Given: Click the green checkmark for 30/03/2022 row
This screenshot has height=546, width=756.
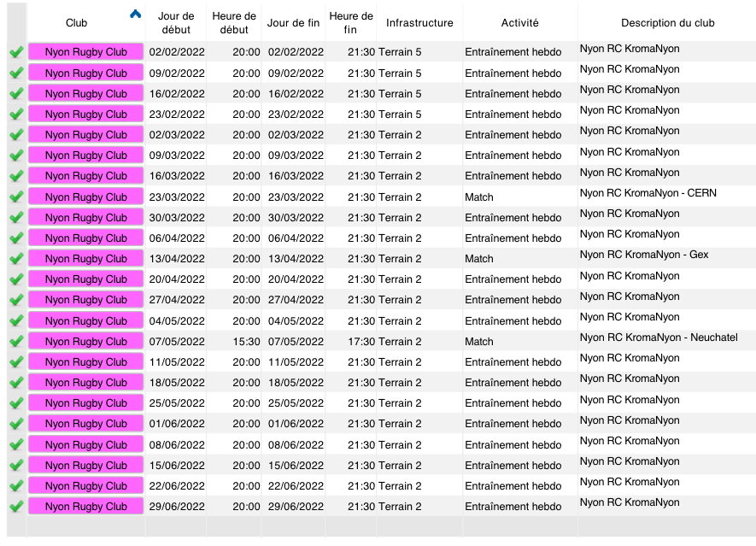Looking at the screenshot, I should click(16, 218).
